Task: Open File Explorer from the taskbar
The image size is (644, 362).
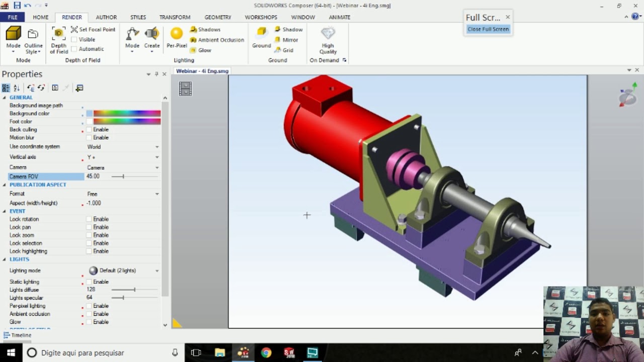Action: click(220, 353)
